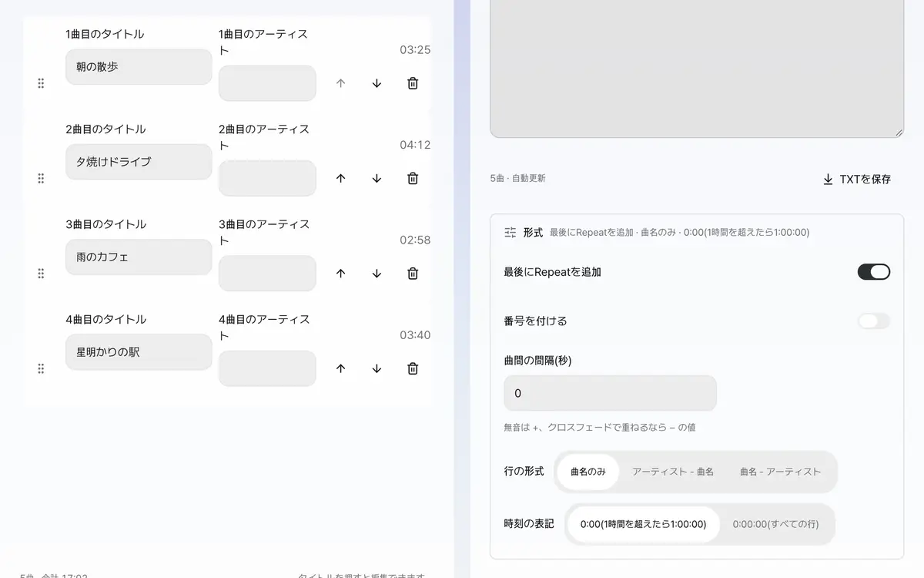Choose 0:00(1時間を超えたら1:00:00) time notation
Screen dimensions: 924x578
point(643,524)
